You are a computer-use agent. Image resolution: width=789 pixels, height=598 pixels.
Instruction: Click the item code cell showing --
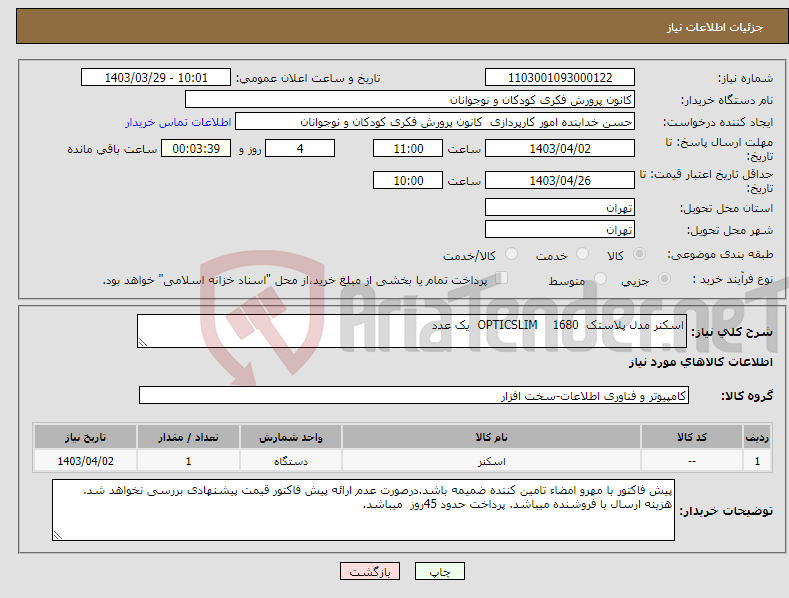[692, 461]
